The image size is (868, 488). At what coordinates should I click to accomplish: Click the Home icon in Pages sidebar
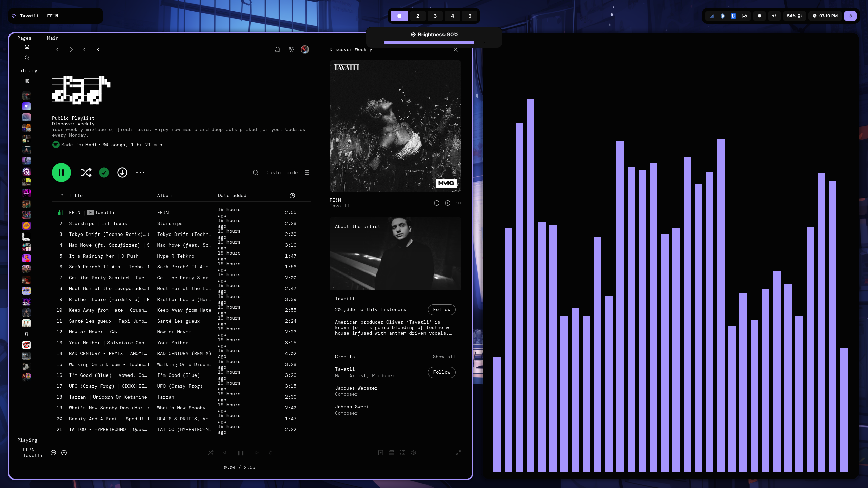click(x=27, y=47)
